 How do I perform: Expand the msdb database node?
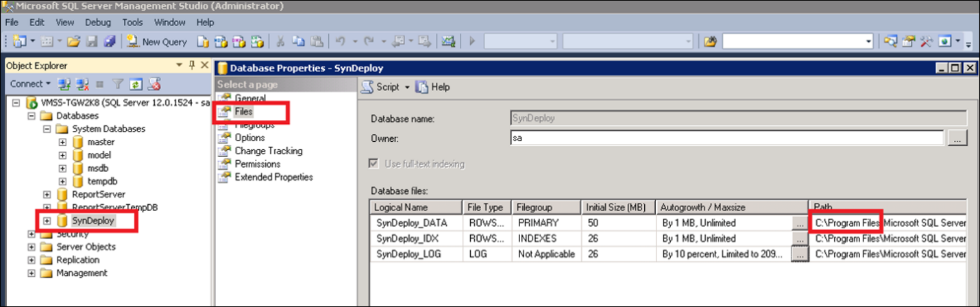[x=62, y=168]
